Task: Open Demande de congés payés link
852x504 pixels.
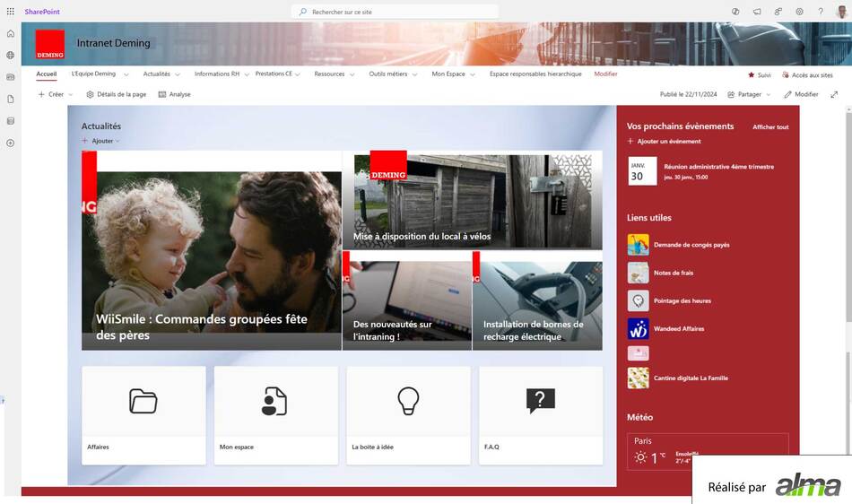Action: (x=691, y=245)
